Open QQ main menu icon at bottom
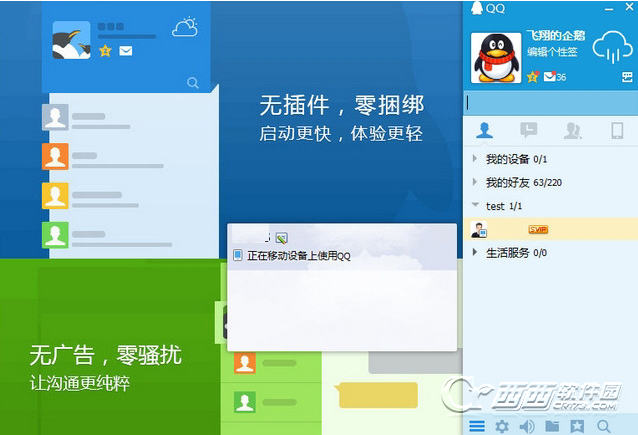This screenshot has height=435, width=638. [476, 426]
